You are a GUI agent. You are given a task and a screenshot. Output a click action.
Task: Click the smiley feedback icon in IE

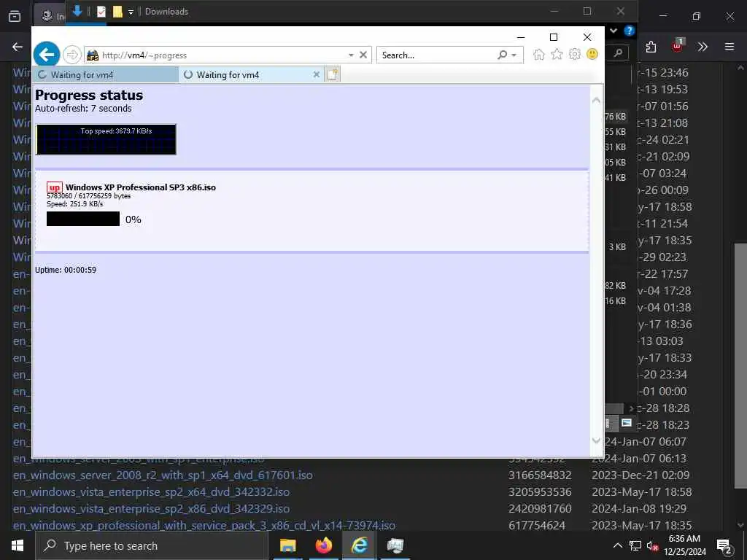coord(592,54)
